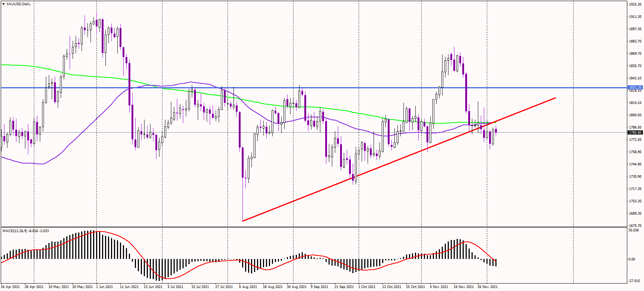Click the current price tag 1780.80
Viewport: 644px width, 291px height.
point(635,132)
